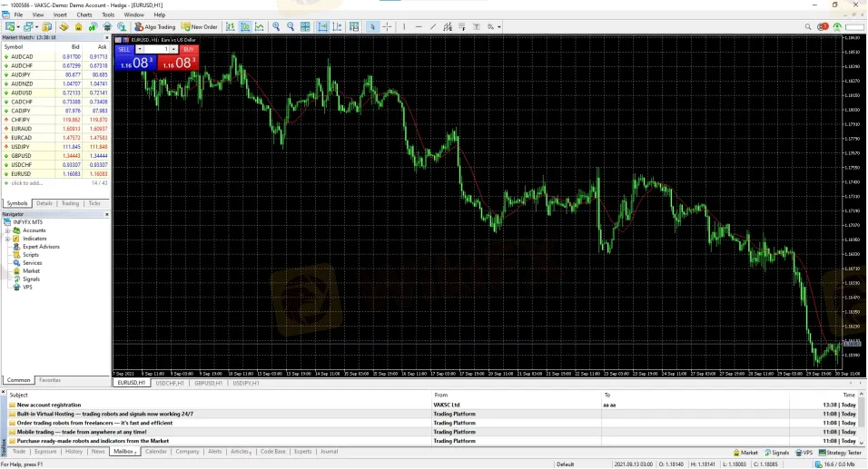868x469 pixels.
Task: Select the cursor pointer tool
Action: coord(372,26)
